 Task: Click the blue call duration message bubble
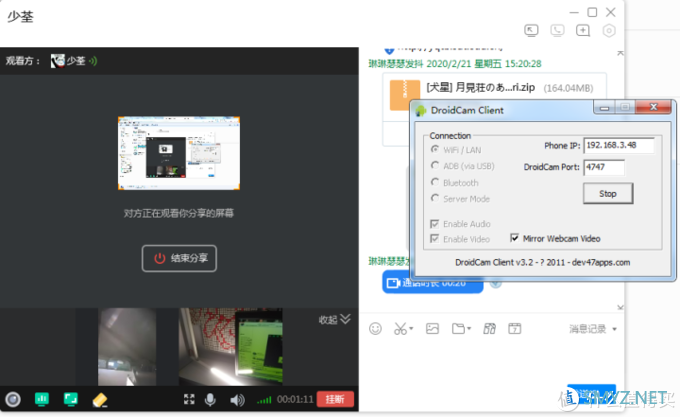point(433,283)
